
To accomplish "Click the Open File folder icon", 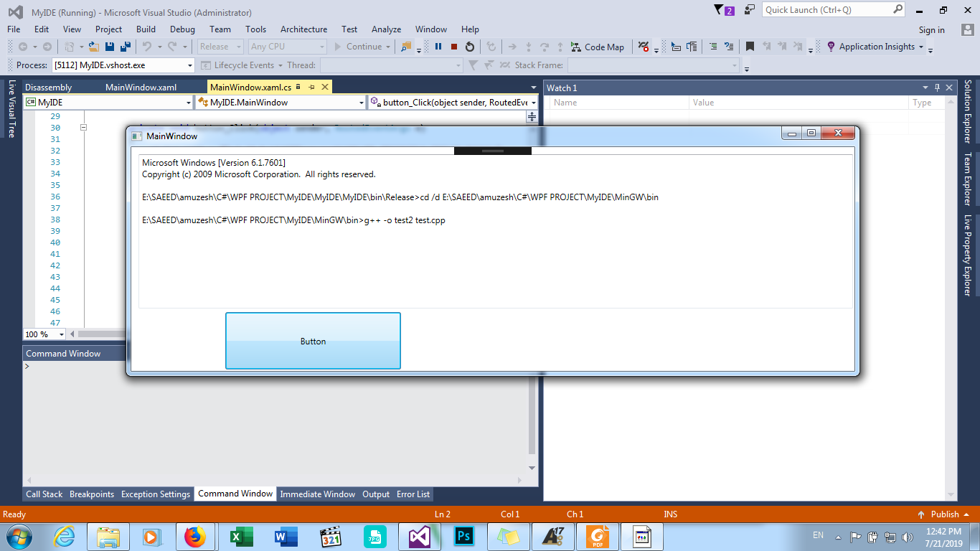I will 94,47.
